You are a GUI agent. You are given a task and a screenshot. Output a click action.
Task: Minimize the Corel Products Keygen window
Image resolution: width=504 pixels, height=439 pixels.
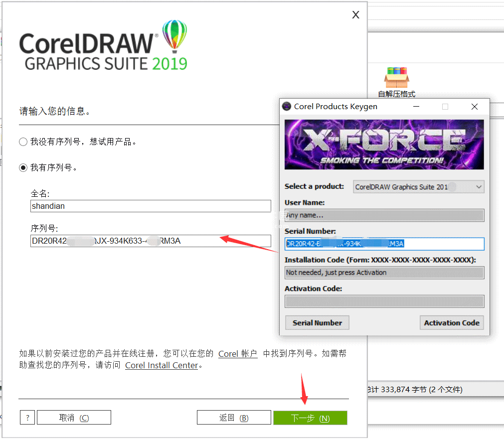click(x=416, y=106)
